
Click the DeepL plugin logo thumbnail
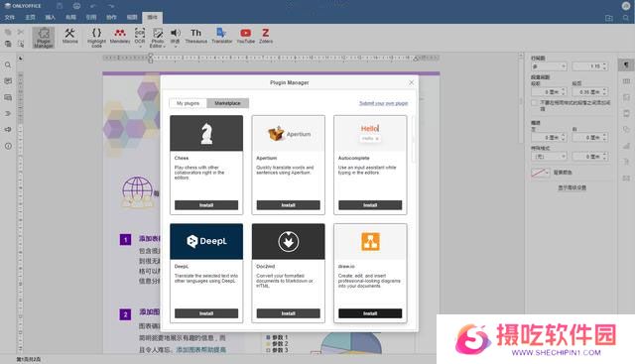(206, 241)
